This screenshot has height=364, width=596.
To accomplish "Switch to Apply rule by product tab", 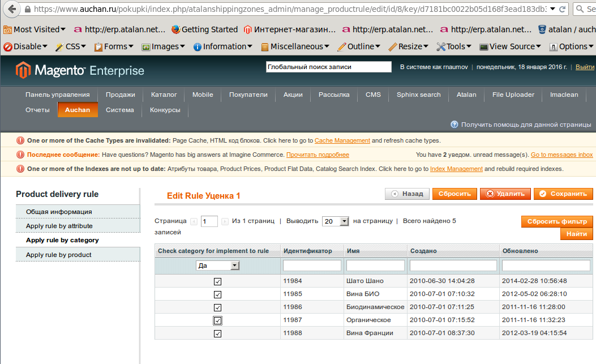I will coord(78,254).
